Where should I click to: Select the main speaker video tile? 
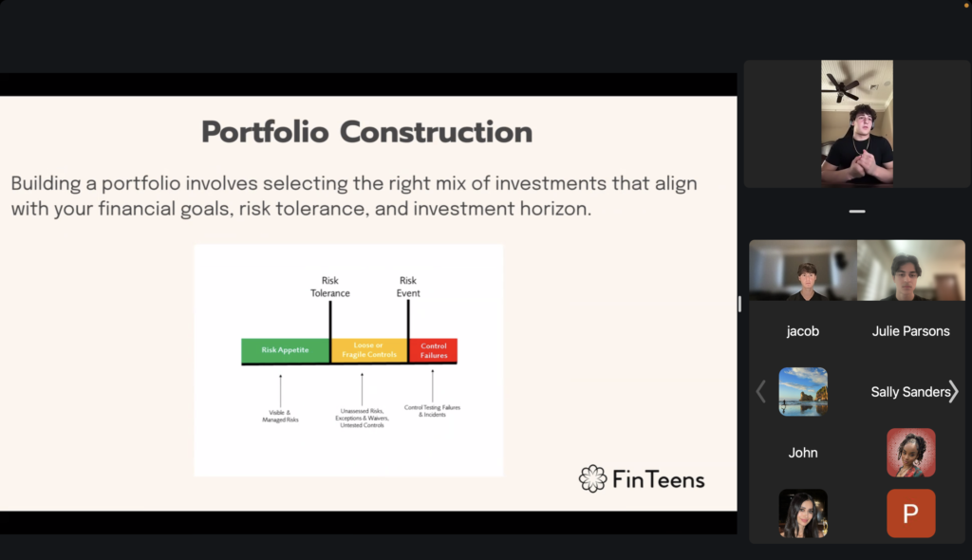(x=857, y=122)
